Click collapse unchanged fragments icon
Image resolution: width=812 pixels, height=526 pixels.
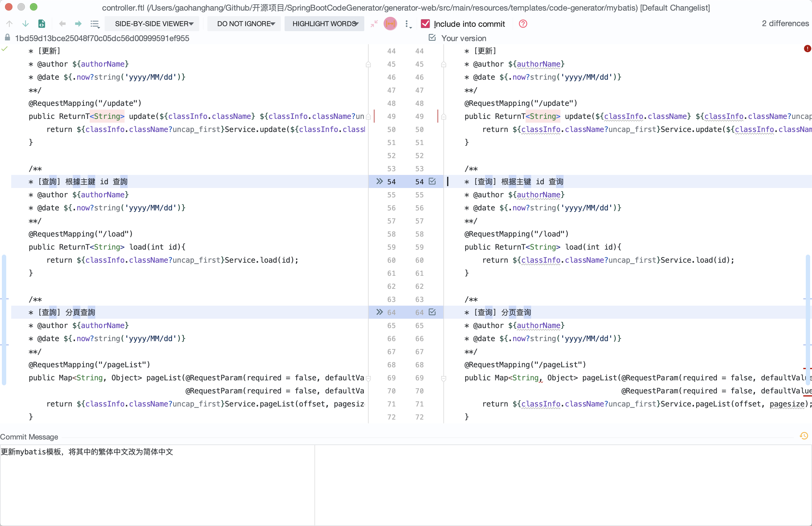click(x=374, y=24)
